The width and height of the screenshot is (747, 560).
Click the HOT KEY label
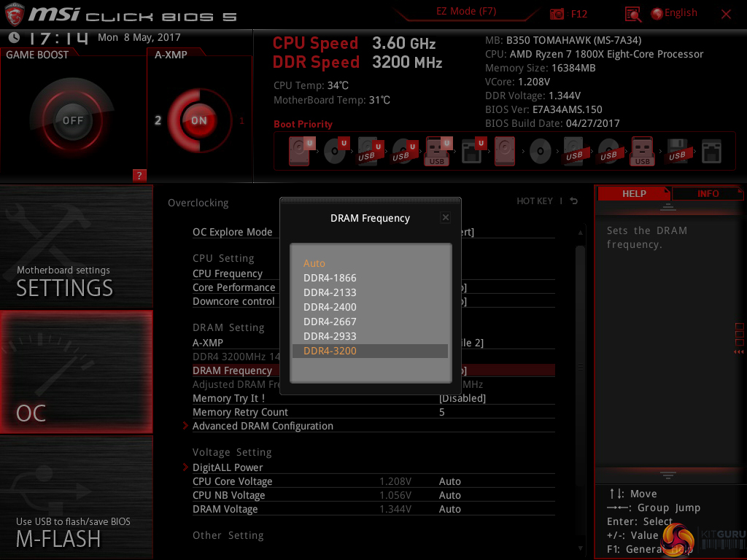(x=535, y=201)
